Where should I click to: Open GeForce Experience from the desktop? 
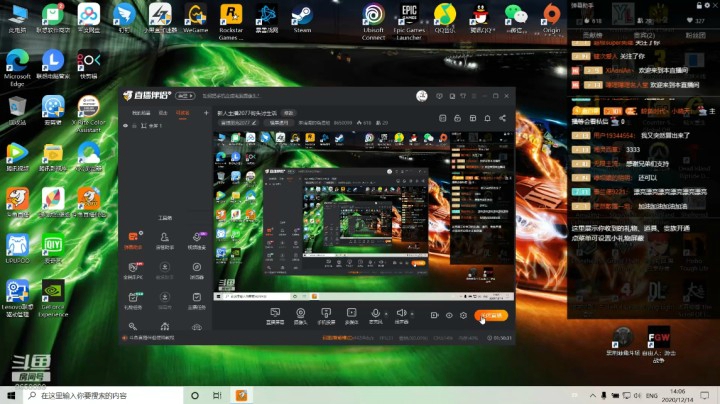pos(53,299)
